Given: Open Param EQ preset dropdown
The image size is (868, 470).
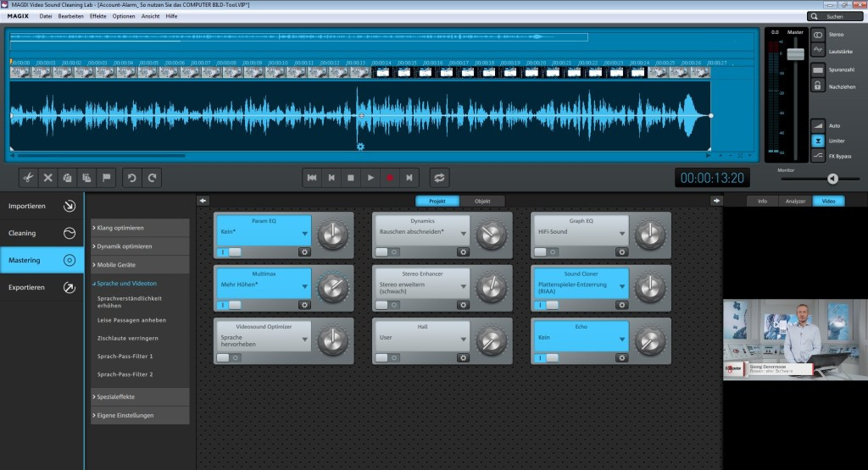Looking at the screenshot, I should coord(304,234).
